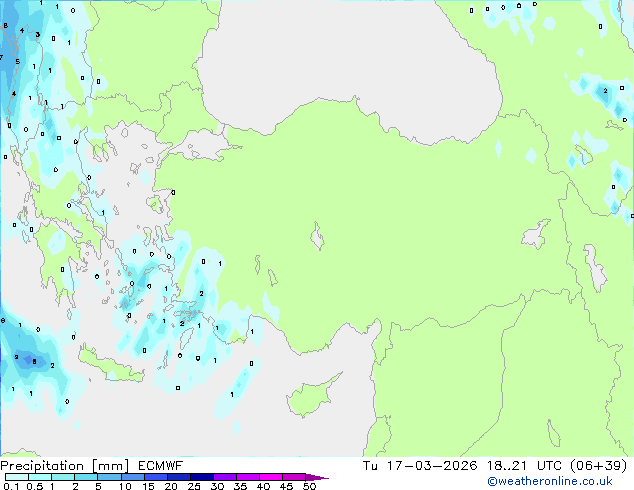Click the legend label 50
This screenshot has height=490, width=634.
point(310,487)
